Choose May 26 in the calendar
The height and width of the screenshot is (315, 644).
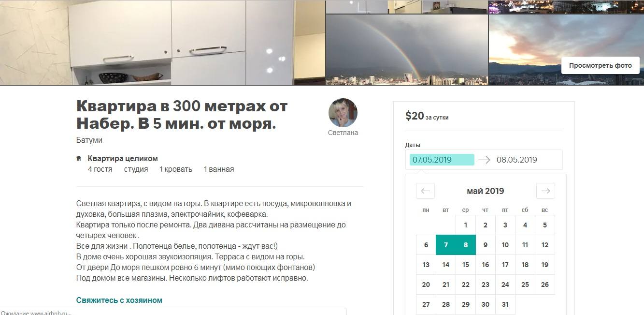(545, 285)
